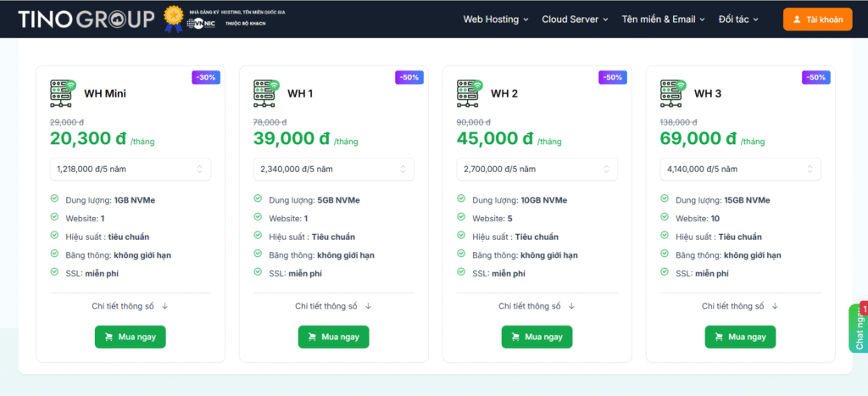Open the WH 3 billing period dropdown

740,169
